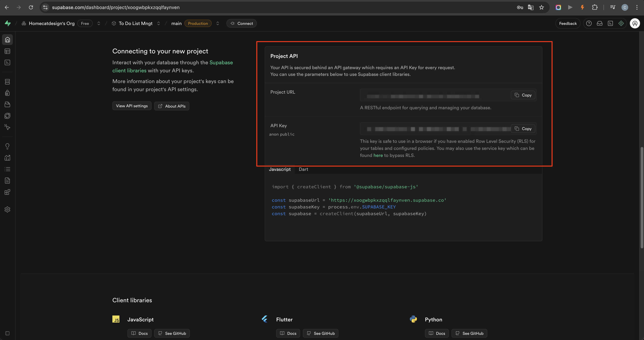Reload the page

pos(31,7)
